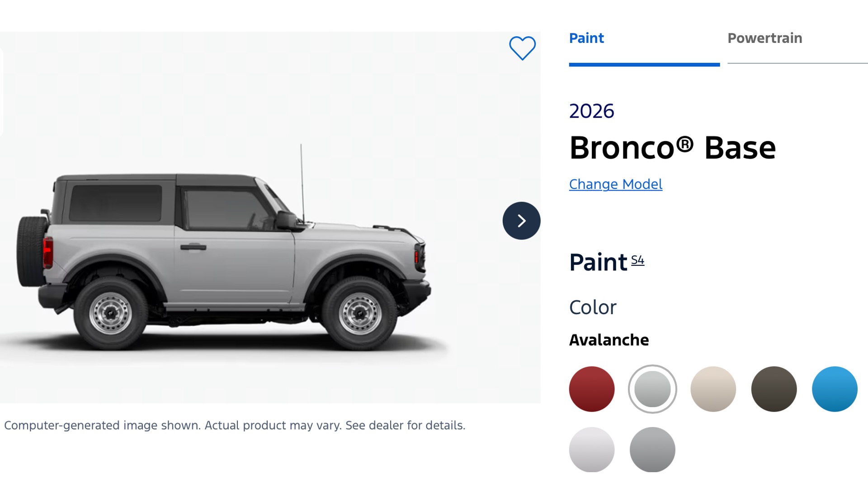The image size is (868, 488).
Task: Click the Avalanche color name label
Action: click(x=609, y=340)
